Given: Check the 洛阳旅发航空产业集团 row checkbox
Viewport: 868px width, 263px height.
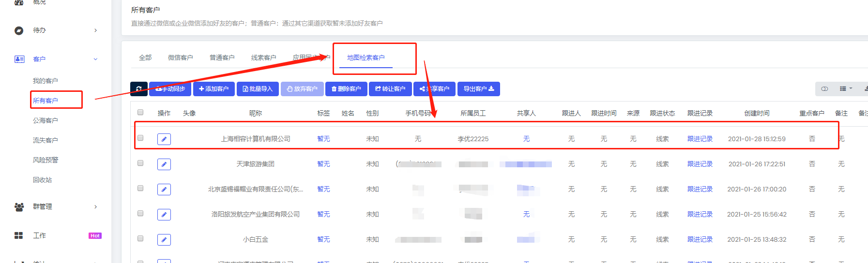Looking at the screenshot, I should coord(140,213).
